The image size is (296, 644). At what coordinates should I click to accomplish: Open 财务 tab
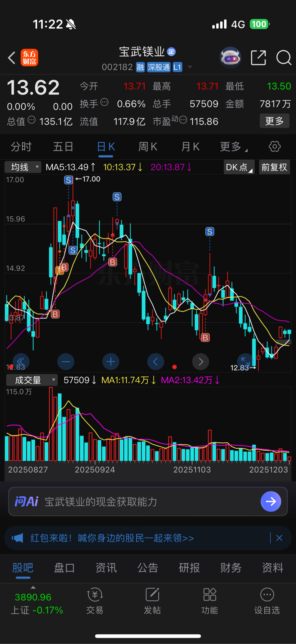click(x=231, y=568)
